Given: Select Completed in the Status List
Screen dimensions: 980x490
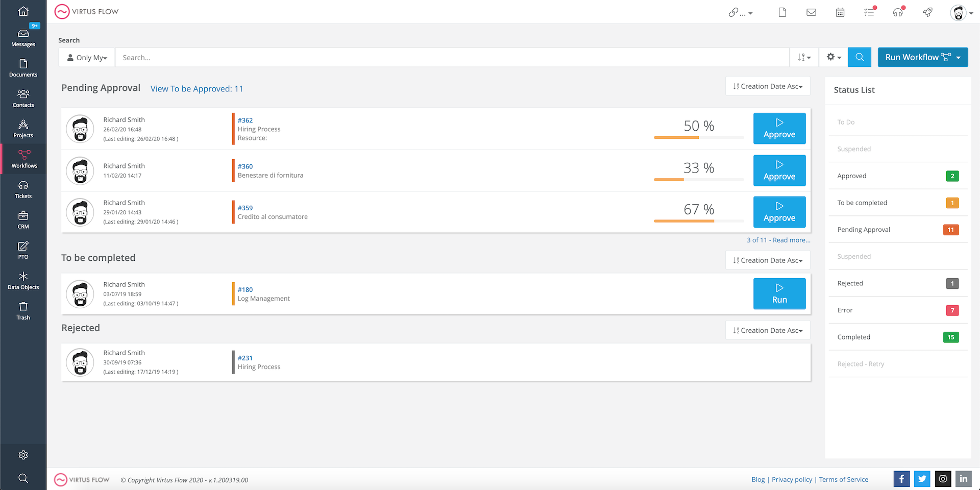Looking at the screenshot, I should tap(898, 337).
